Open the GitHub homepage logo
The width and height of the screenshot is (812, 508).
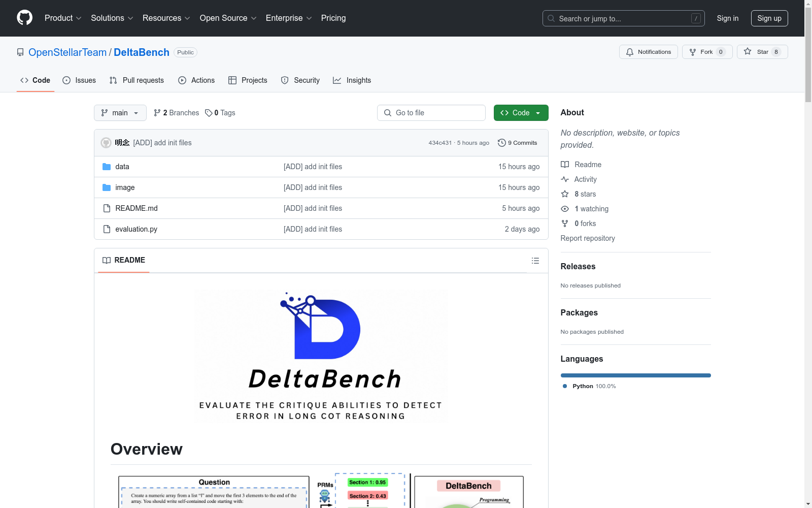(24, 18)
